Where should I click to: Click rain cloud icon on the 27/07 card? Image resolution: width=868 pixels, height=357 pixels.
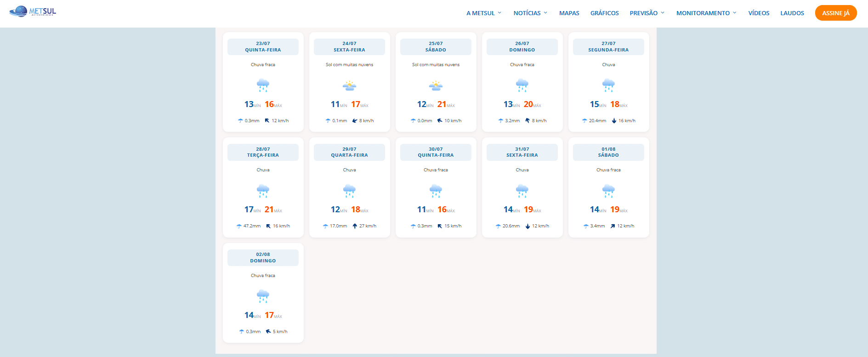[x=608, y=85]
